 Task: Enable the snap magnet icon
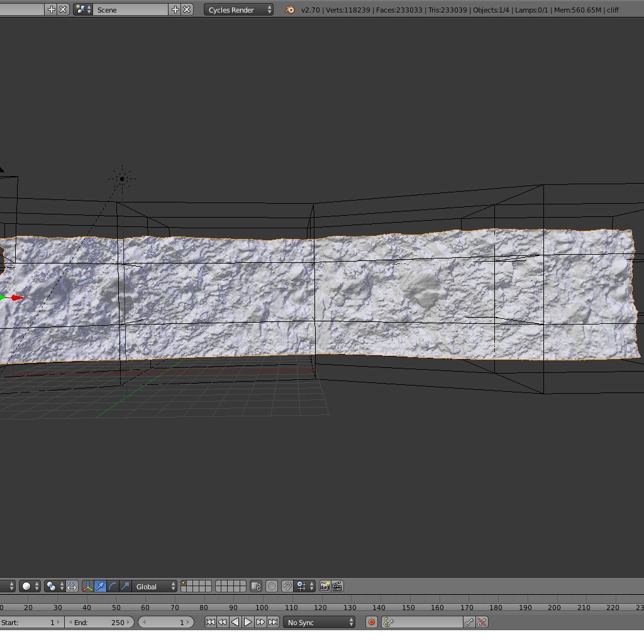pyautogui.click(x=286, y=586)
